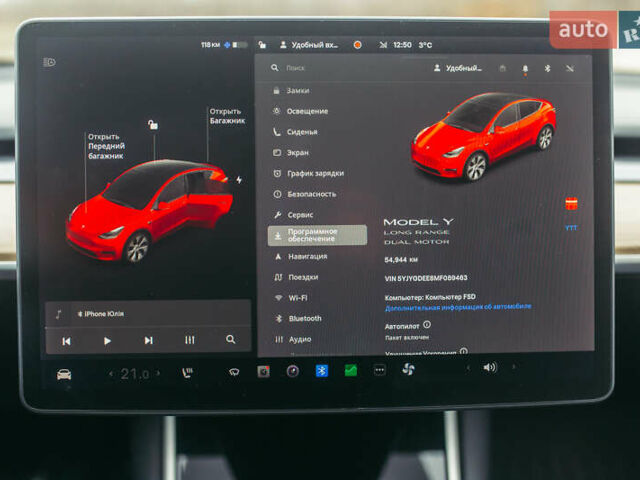This screenshot has height=480, width=640.
Task: Open the status bar profile Удобный вх…
Action: [x=309, y=45]
